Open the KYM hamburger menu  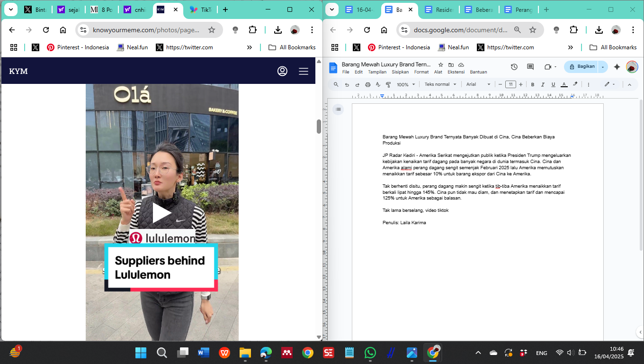tap(304, 71)
